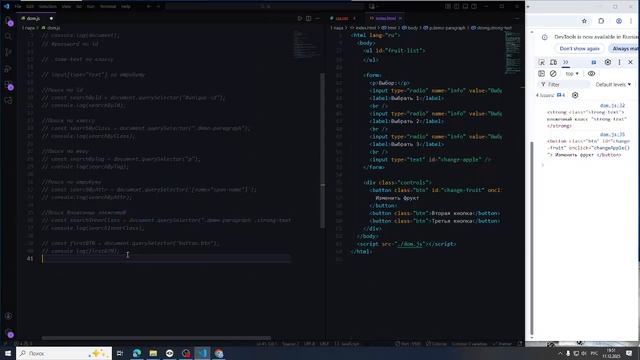
Task: Open Microsoft Edge from the taskbar
Action: click(x=137, y=353)
